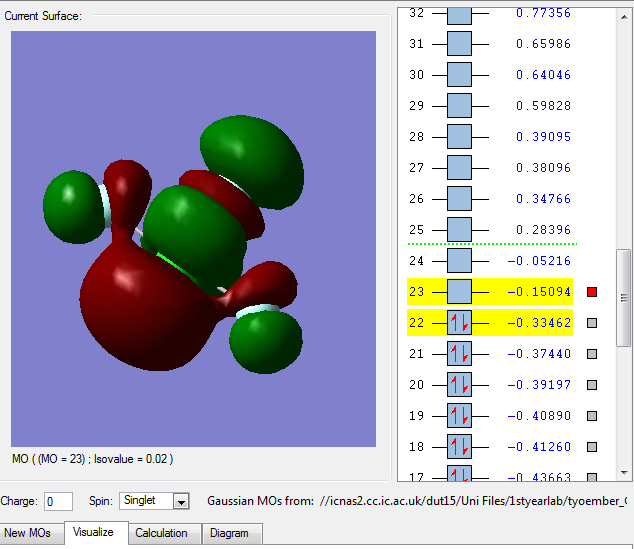Click the orbital list vertical scrollbar
Screen dimensions: 634x549
click(x=623, y=298)
